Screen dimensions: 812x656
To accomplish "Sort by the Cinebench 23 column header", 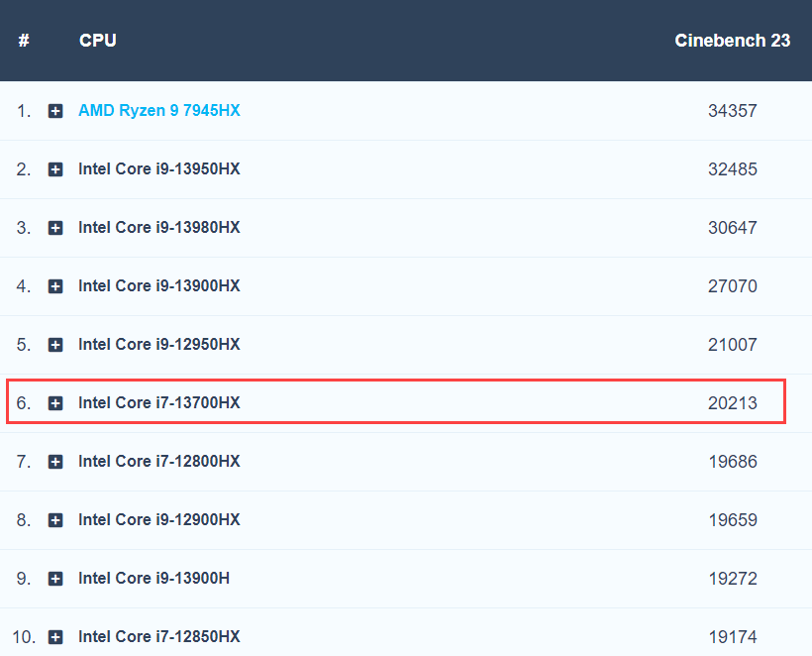I will [x=732, y=41].
